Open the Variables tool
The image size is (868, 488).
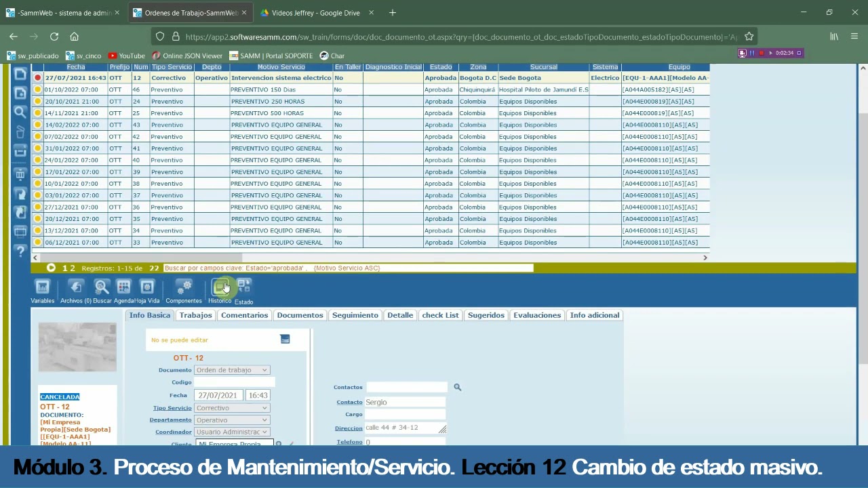coord(42,287)
